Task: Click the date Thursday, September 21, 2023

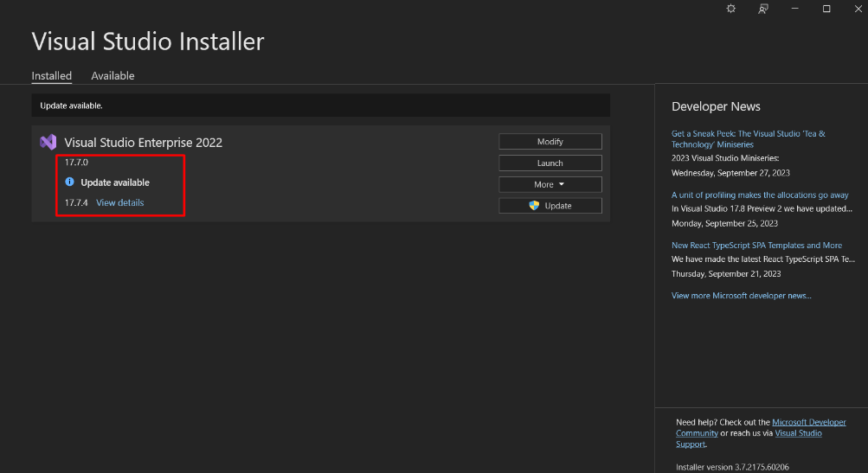Action: (726, 273)
